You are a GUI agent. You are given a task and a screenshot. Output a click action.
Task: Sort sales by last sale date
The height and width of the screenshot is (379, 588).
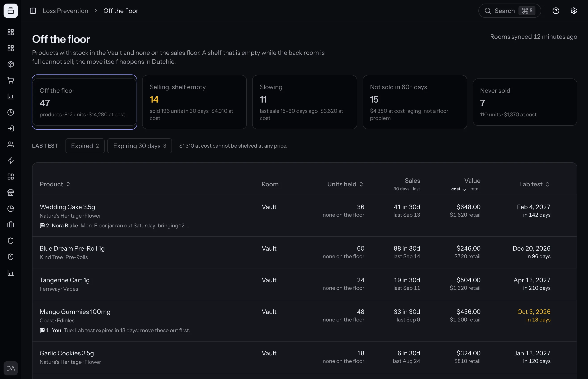point(416,189)
